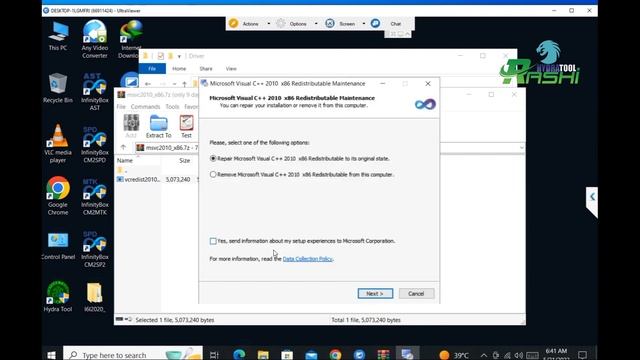Open the Mail app from the taskbar
The height and width of the screenshot is (360, 640).
311,355
